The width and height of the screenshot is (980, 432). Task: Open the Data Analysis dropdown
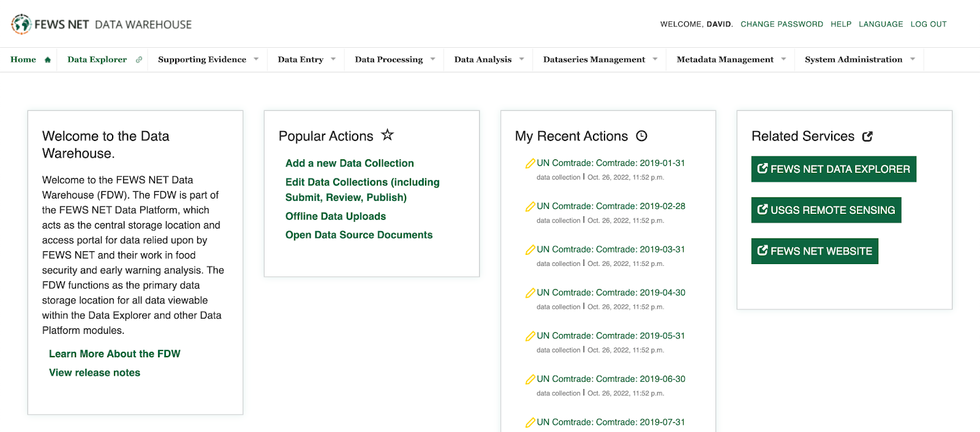tap(489, 59)
